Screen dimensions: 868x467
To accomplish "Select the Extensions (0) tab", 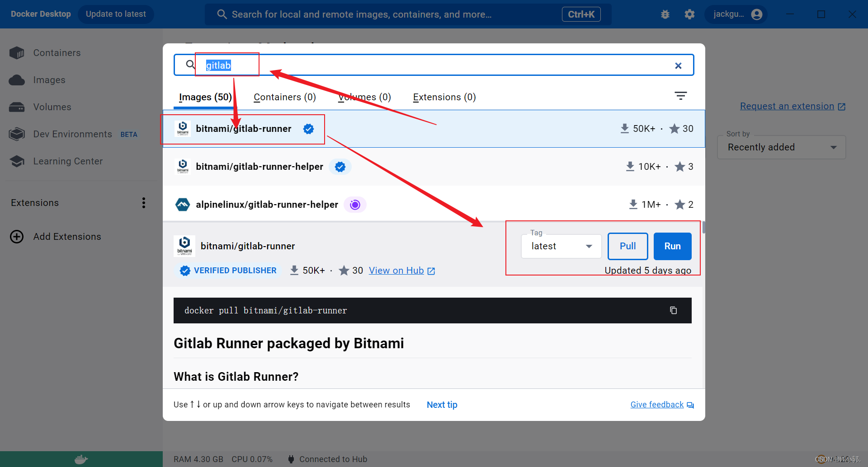I will [x=444, y=97].
